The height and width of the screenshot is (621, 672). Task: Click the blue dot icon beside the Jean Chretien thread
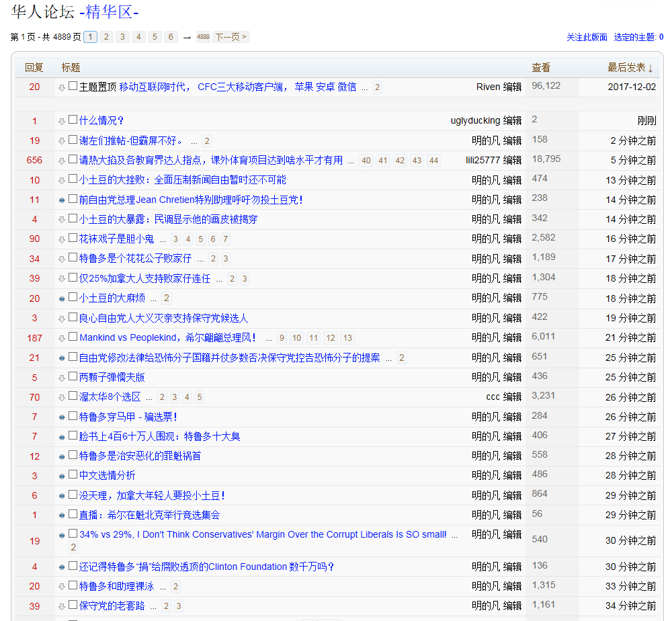[x=62, y=200]
